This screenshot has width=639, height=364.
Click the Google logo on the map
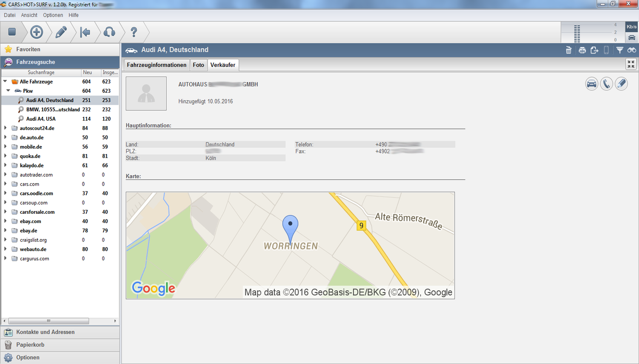[x=154, y=288]
